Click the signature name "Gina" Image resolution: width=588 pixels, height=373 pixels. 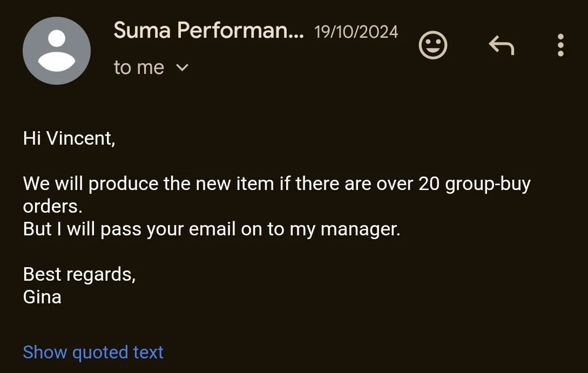(42, 297)
